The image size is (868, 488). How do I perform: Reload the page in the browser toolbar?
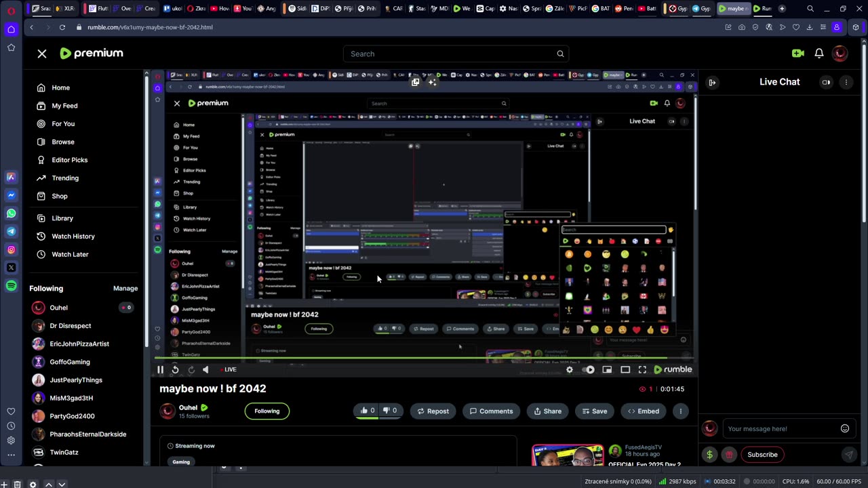[x=62, y=27]
